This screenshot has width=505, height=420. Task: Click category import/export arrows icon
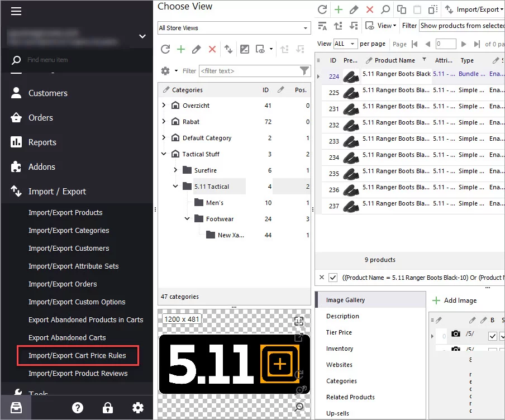coord(228,49)
